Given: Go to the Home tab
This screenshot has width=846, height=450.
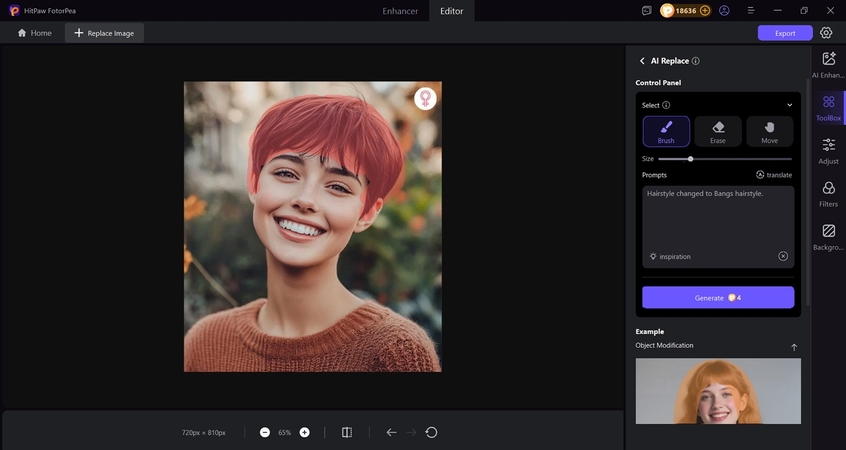Looking at the screenshot, I should point(34,33).
